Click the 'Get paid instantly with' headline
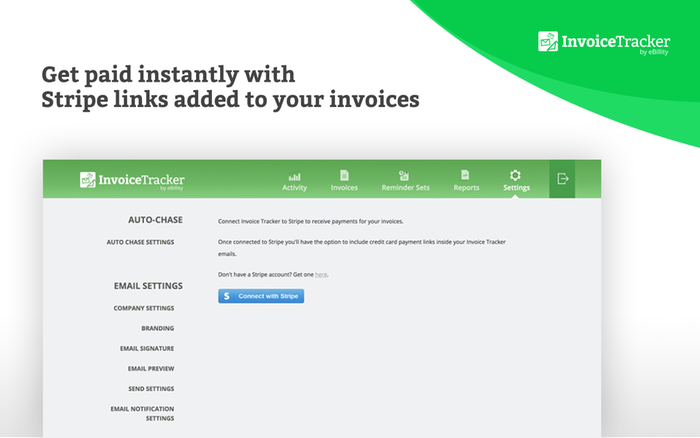Screen dimensions: 700x438 click(x=168, y=74)
